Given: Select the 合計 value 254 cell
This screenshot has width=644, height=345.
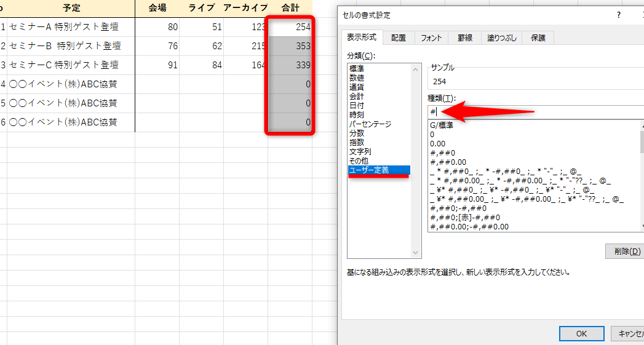Looking at the screenshot, I should 290,27.
